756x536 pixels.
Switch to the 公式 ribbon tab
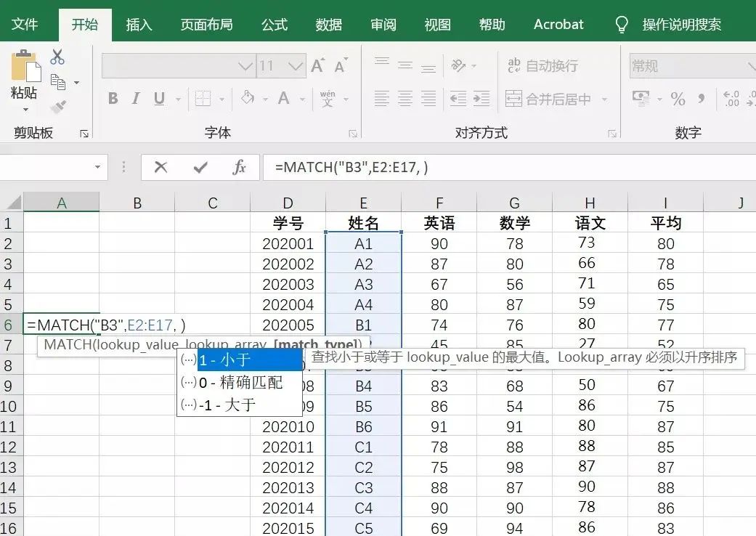click(x=274, y=24)
